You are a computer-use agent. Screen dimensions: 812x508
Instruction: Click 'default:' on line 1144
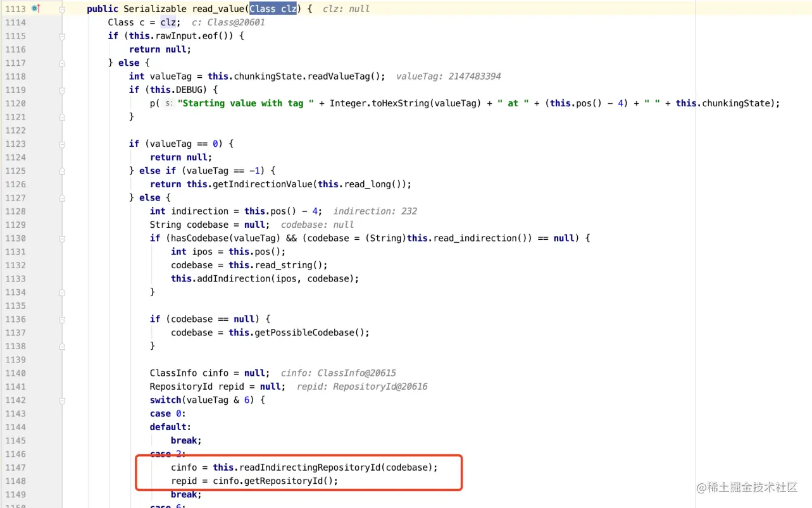click(171, 427)
